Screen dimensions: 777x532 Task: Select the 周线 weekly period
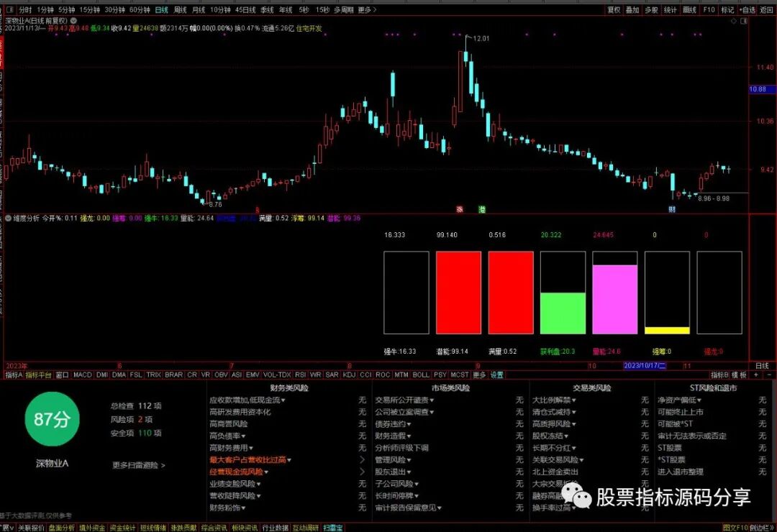click(181, 9)
